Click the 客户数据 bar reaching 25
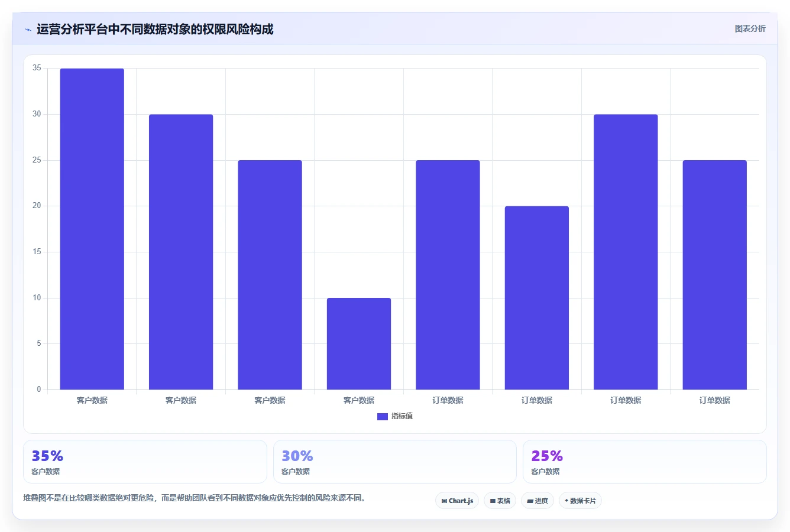This screenshot has width=790, height=532. tap(270, 275)
